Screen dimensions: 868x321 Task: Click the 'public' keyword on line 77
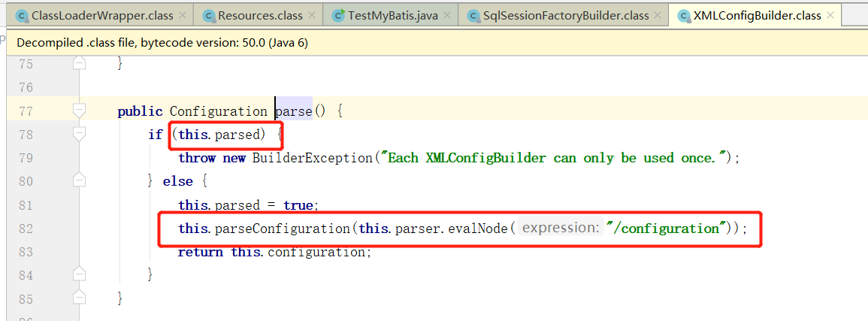click(x=140, y=111)
